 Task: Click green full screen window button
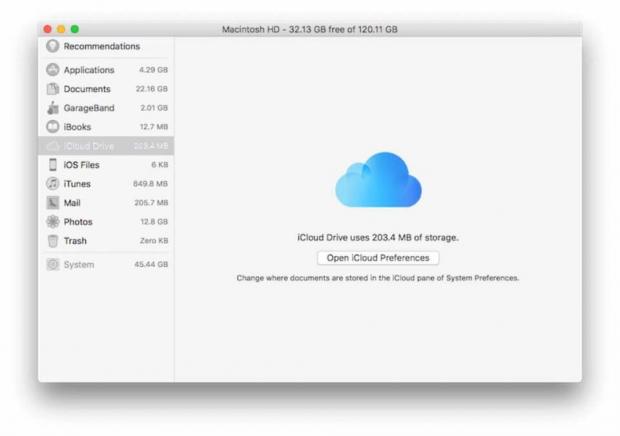tap(74, 30)
